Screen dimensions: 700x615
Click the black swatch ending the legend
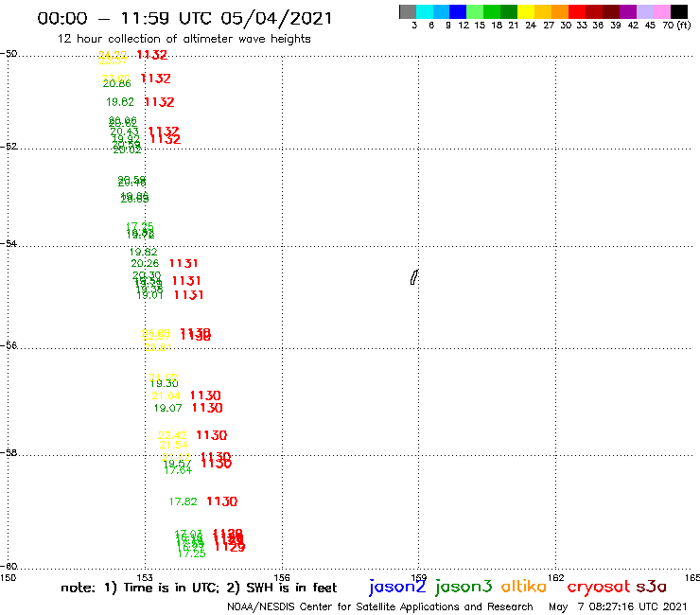[x=678, y=11]
